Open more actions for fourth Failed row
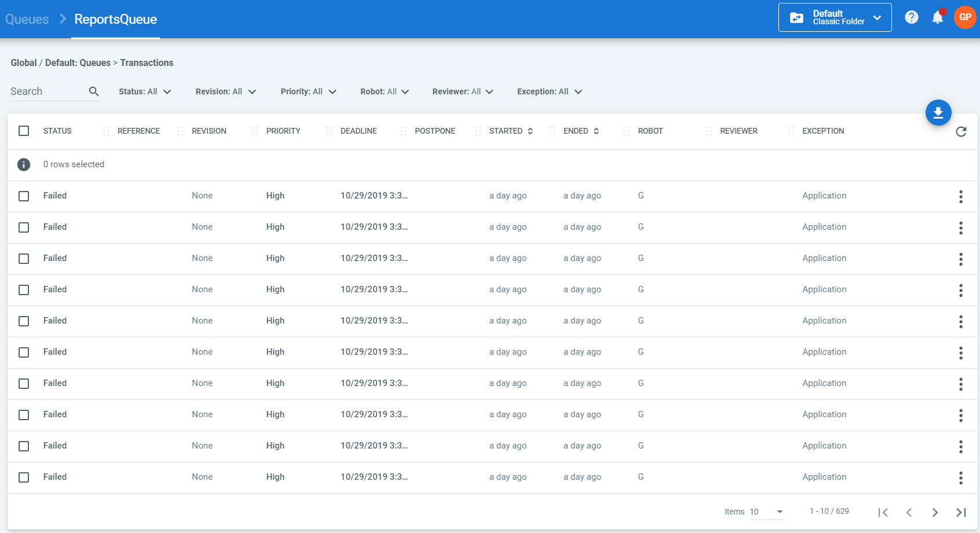Image resolution: width=980 pixels, height=533 pixels. (961, 291)
